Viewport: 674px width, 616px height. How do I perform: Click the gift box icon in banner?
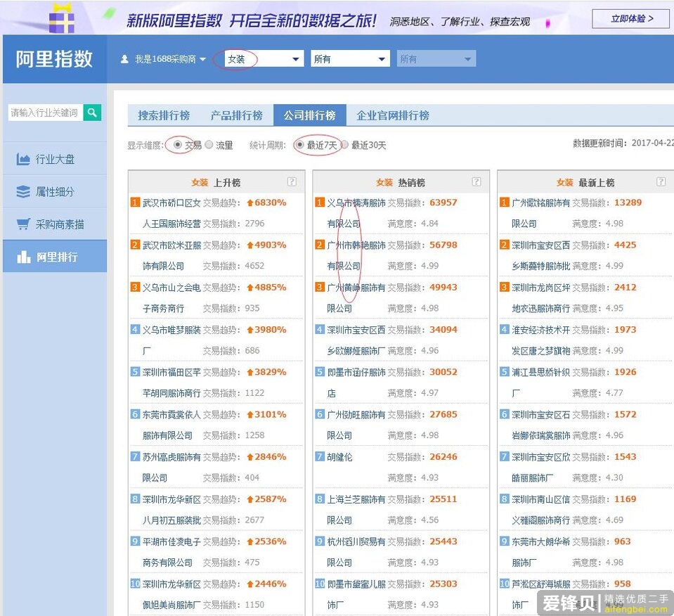[61, 18]
